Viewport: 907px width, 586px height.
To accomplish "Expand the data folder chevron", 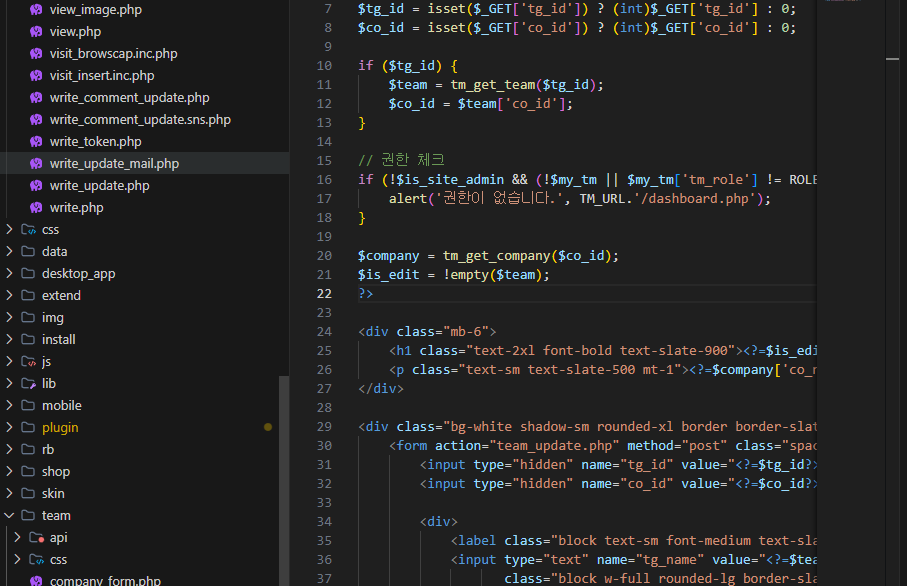I will click(10, 252).
